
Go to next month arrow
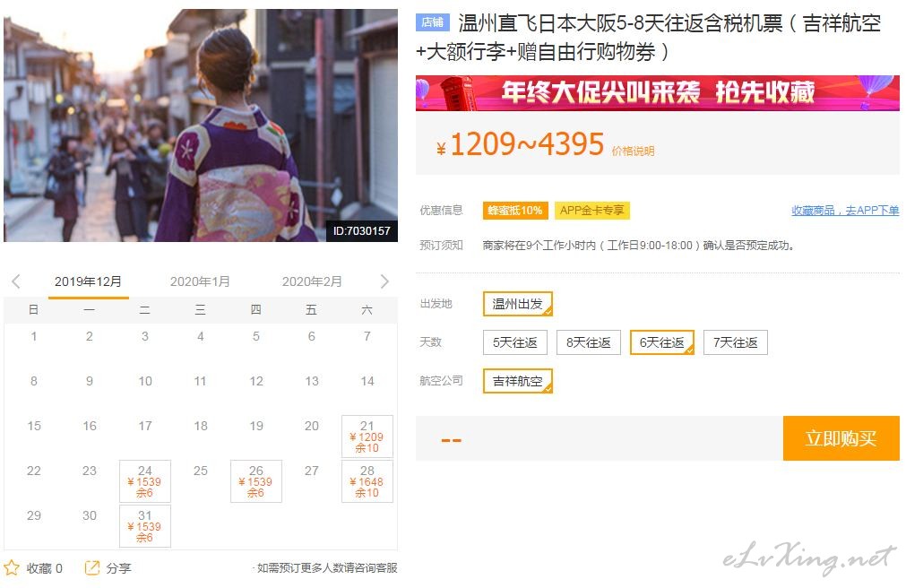(x=384, y=281)
